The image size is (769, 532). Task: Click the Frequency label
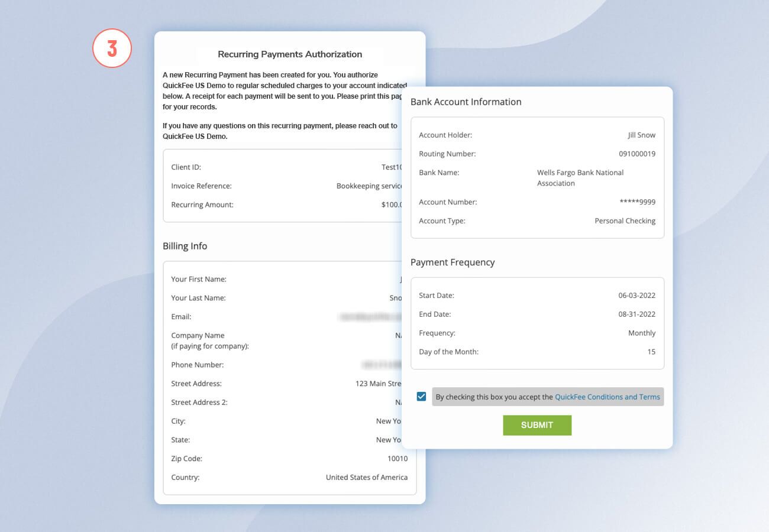(x=437, y=333)
